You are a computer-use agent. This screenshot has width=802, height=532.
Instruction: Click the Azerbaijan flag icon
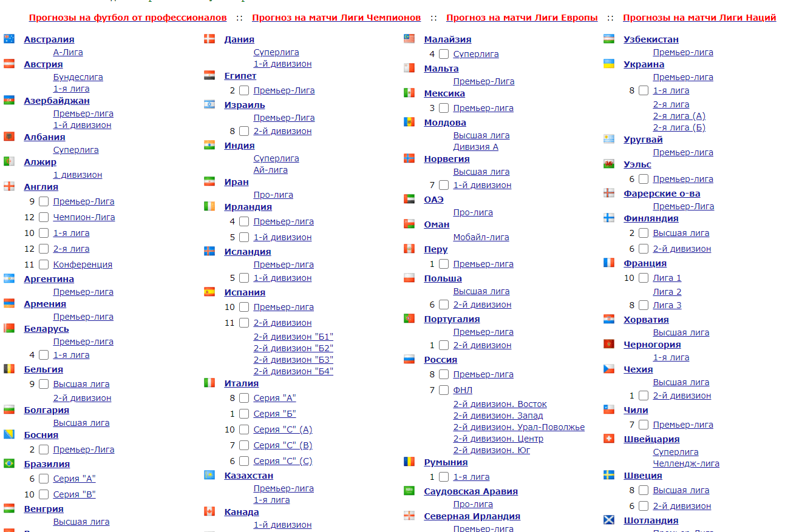click(9, 100)
